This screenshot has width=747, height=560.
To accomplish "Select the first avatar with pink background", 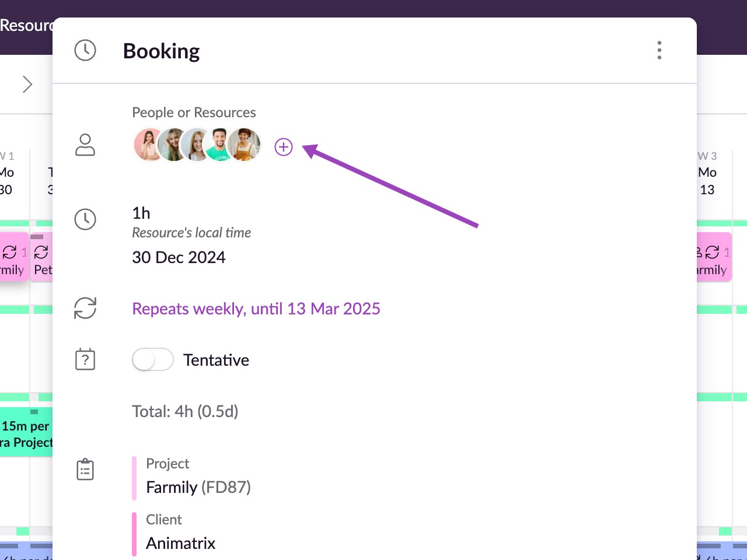I will point(149,145).
